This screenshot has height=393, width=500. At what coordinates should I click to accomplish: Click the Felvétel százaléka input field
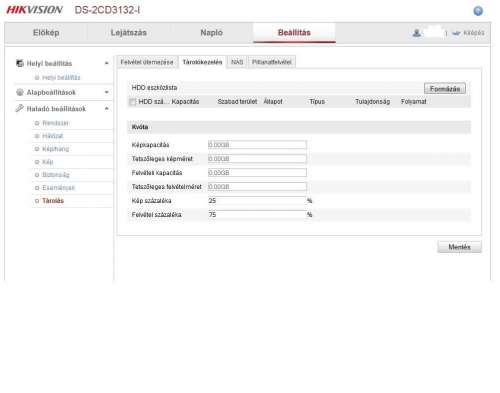coord(257,215)
